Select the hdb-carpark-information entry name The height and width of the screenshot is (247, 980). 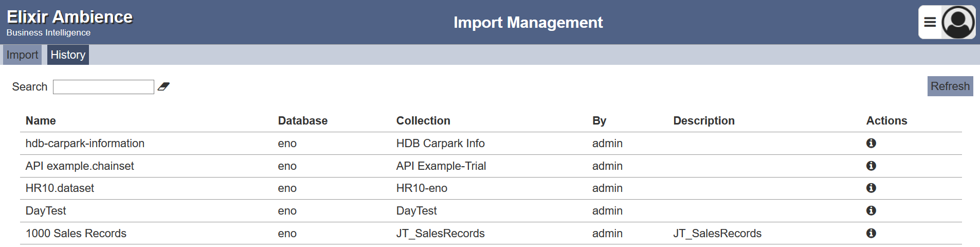click(x=85, y=144)
